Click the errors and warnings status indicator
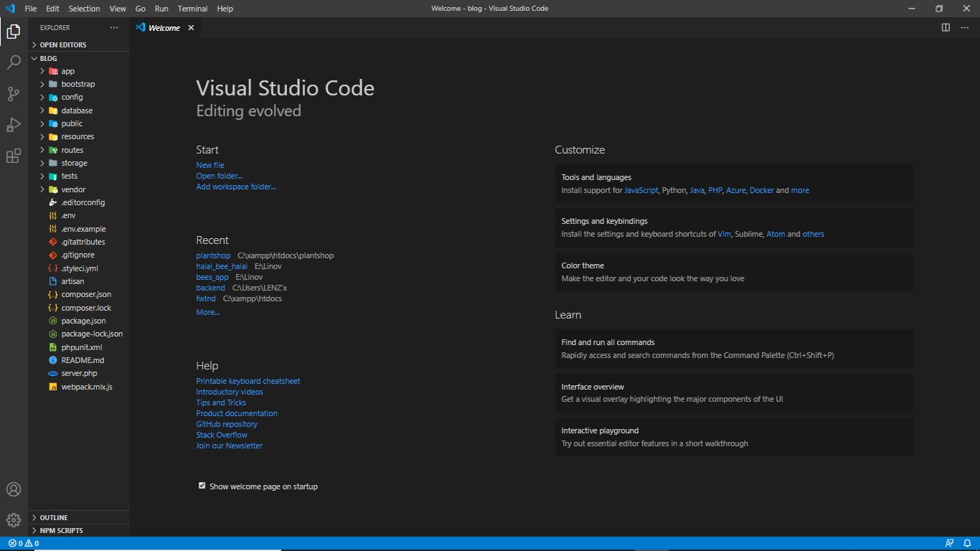Image resolution: width=980 pixels, height=551 pixels. coord(24,543)
